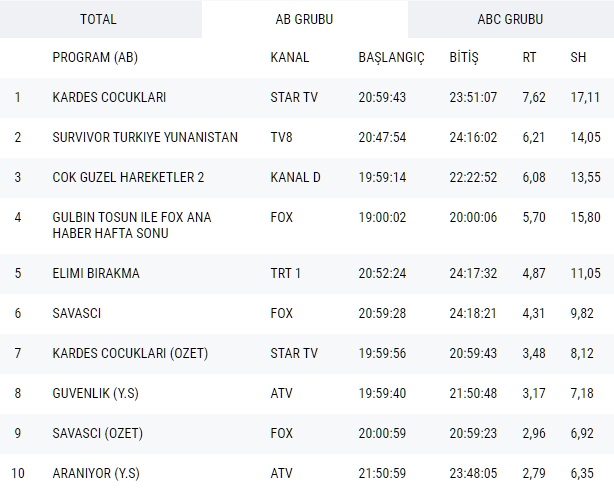This screenshot has height=492, width=614.
Task: Click SURVIVOR TURKIYE YUNANISTAN program title
Action: click(145, 138)
